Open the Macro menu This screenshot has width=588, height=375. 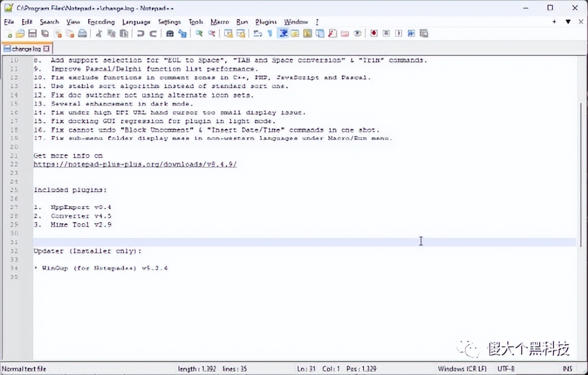(x=220, y=22)
